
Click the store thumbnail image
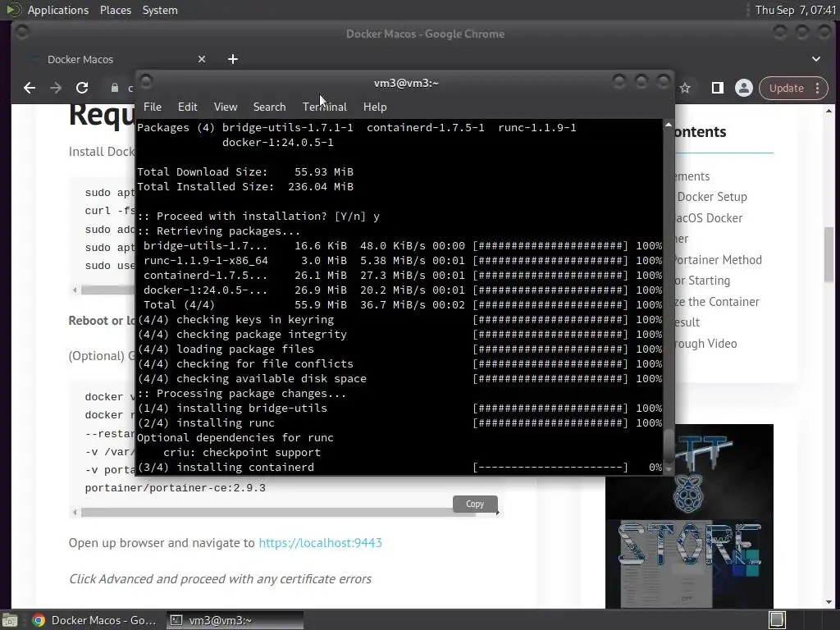pyautogui.click(x=689, y=516)
